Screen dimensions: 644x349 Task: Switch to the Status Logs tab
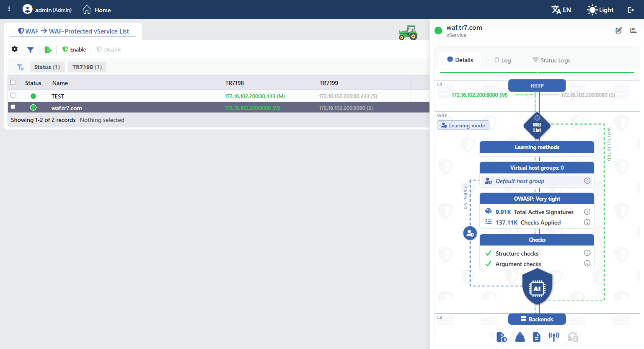pyautogui.click(x=551, y=60)
